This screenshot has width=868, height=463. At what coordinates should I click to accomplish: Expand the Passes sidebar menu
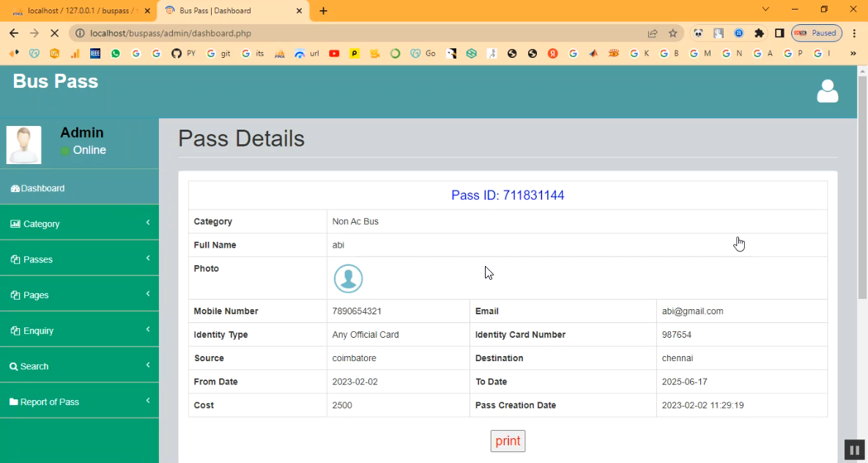point(79,259)
